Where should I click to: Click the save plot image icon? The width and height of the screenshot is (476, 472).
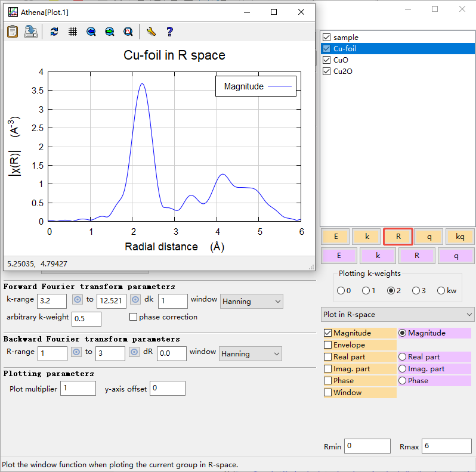coord(31,32)
